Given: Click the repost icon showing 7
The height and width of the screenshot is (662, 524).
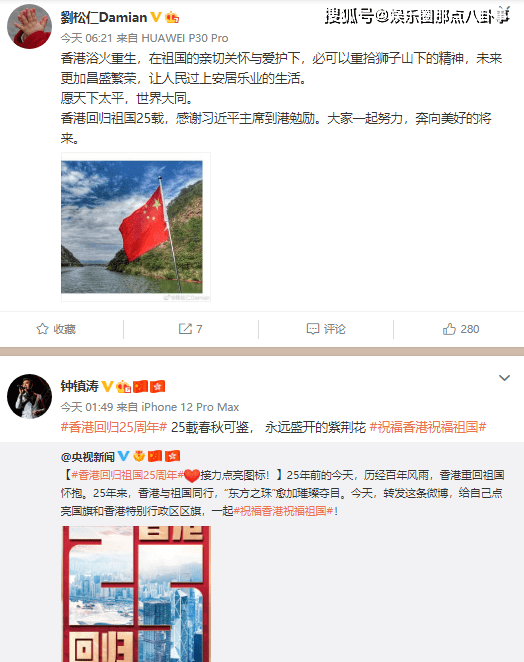Looking at the screenshot, I should click(x=185, y=329).
